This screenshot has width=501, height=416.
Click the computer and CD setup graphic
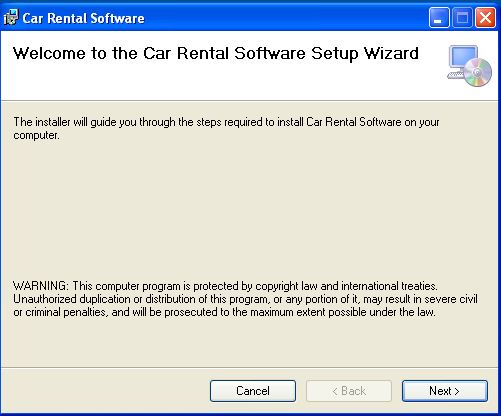469,66
